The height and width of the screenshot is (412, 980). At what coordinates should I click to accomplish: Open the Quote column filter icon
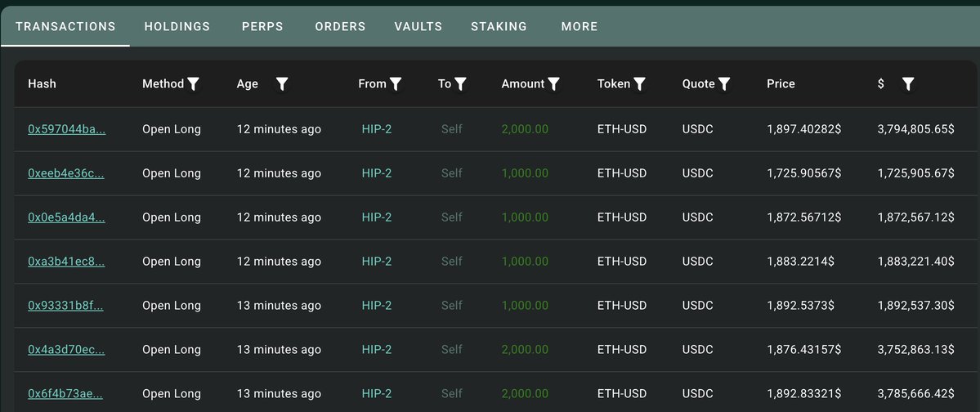pos(724,83)
